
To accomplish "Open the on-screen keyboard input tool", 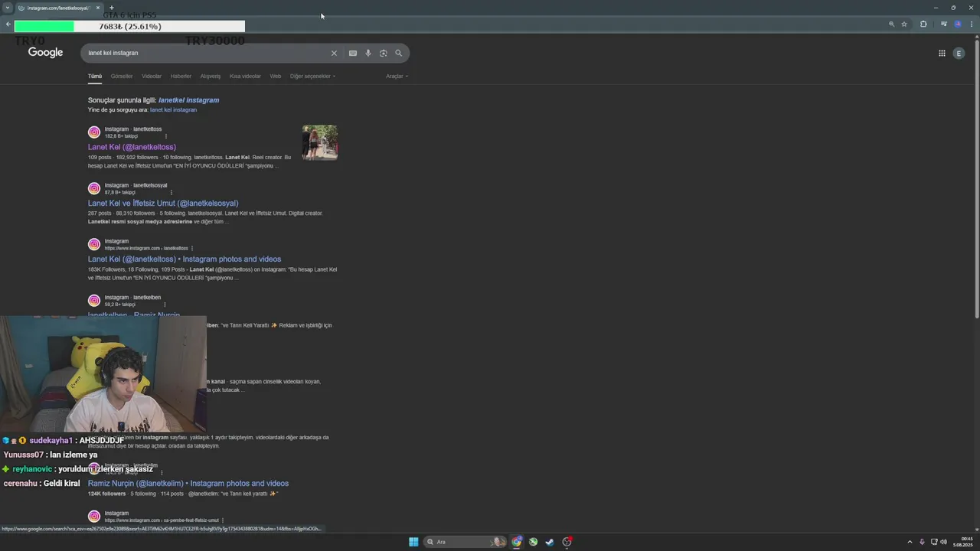I will 353,54.
